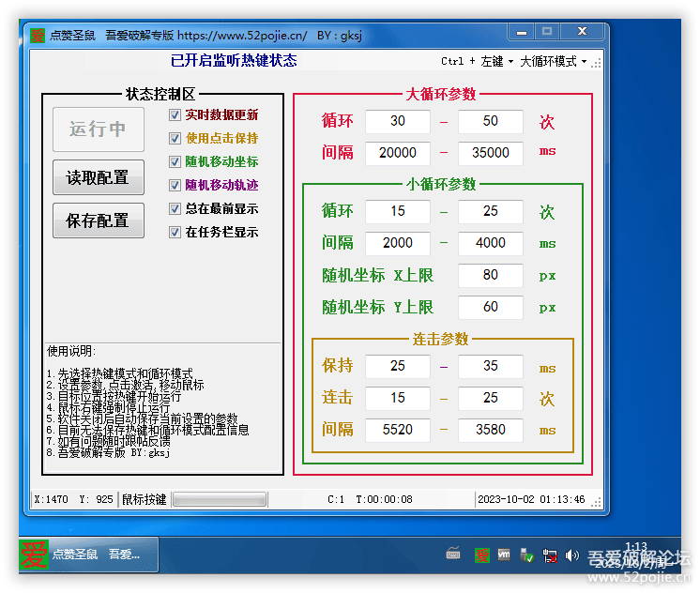Screen dimensions: 700x593
Task: Click the volume speaker tray icon
Action: click(571, 555)
